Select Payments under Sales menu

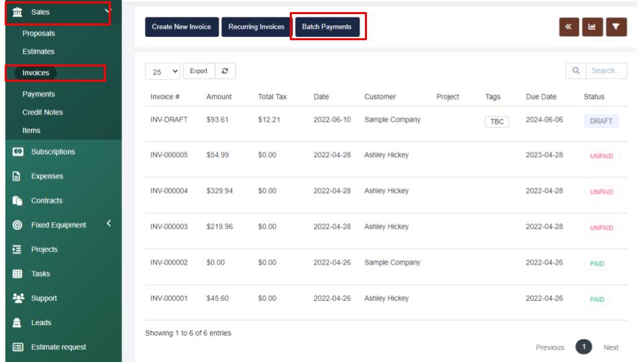(x=38, y=95)
